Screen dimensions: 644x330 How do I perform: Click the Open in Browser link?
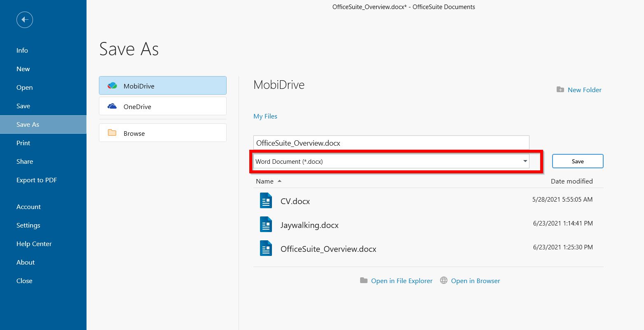[475, 280]
